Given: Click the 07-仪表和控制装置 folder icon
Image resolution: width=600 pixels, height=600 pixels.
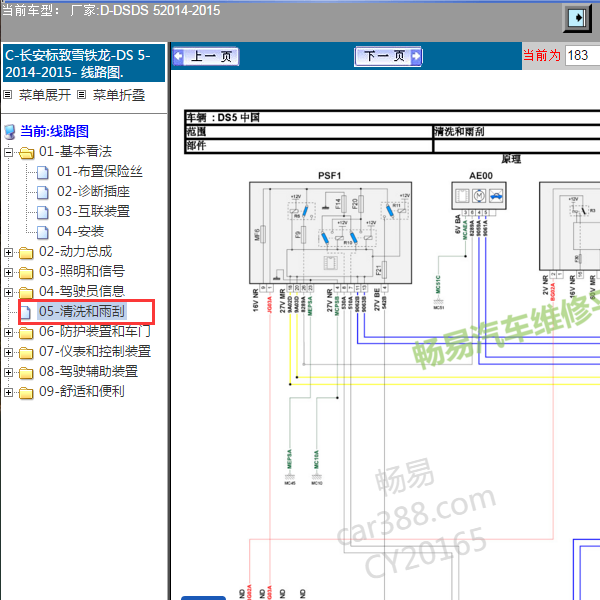Looking at the screenshot, I should click(x=26, y=353).
